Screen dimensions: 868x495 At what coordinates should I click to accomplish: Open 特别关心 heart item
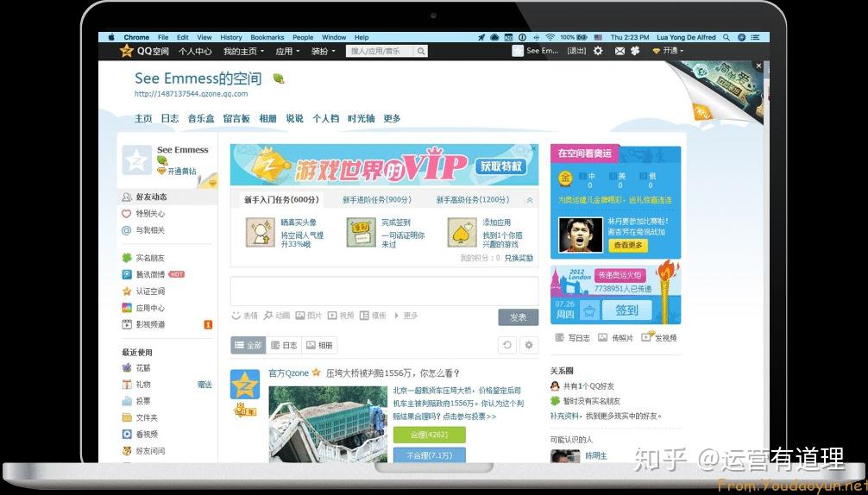click(x=143, y=214)
